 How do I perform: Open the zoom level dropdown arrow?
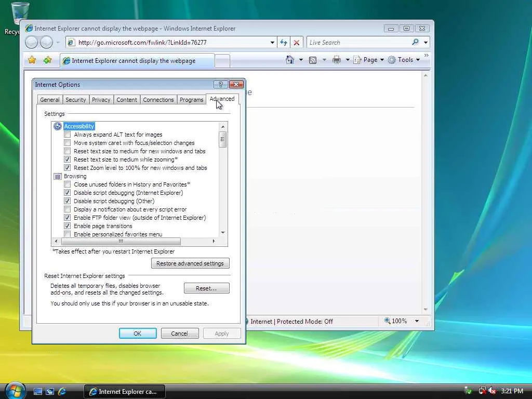(417, 321)
